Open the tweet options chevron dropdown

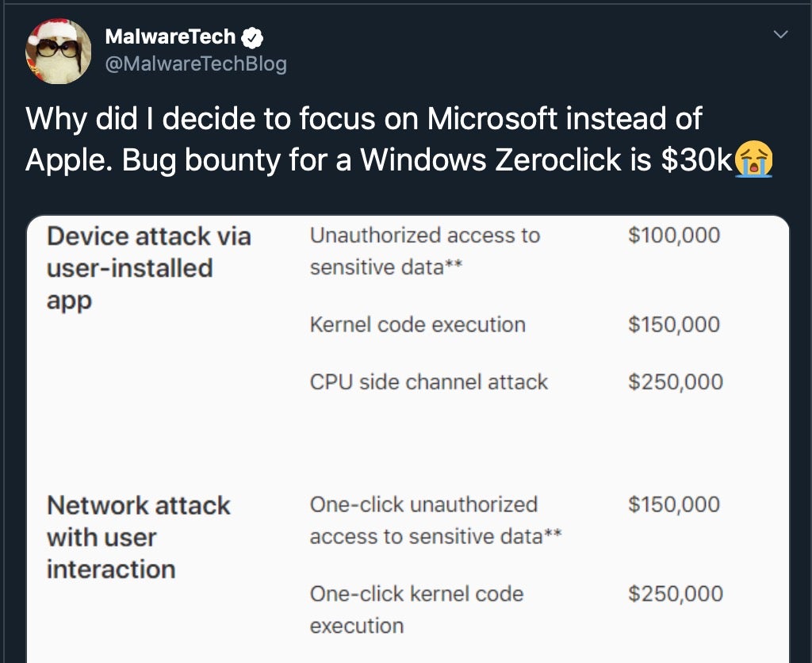[x=781, y=35]
